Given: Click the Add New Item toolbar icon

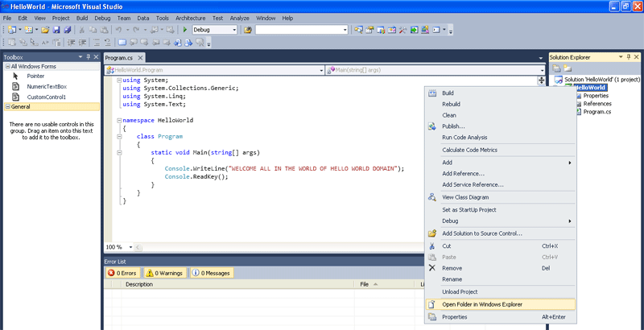Looking at the screenshot, I should point(28,30).
